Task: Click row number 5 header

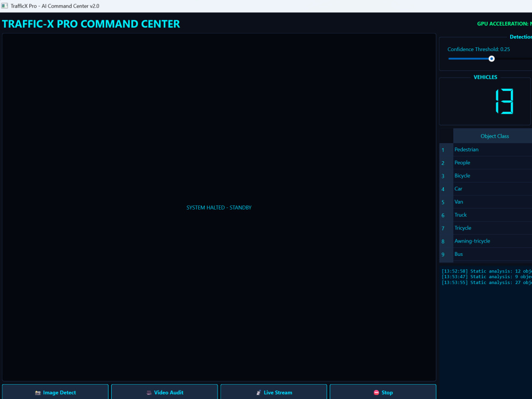Action: (446, 202)
